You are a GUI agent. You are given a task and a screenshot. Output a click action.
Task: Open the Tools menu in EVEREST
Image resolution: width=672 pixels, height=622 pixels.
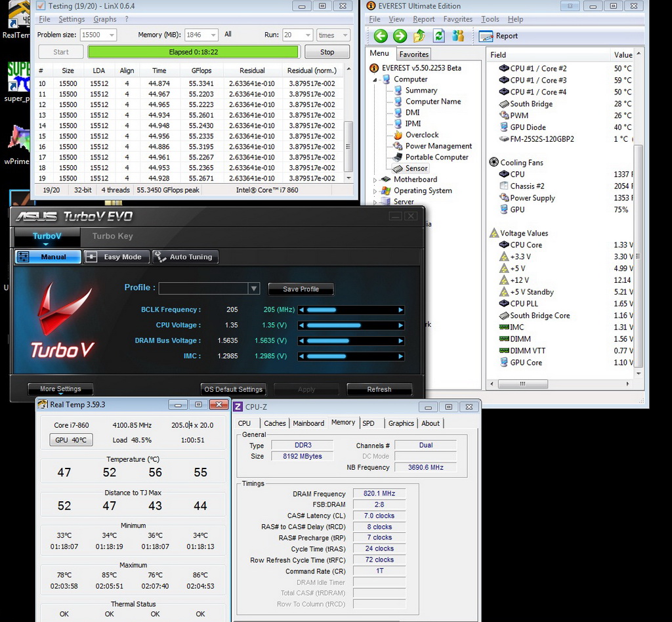[x=490, y=19]
